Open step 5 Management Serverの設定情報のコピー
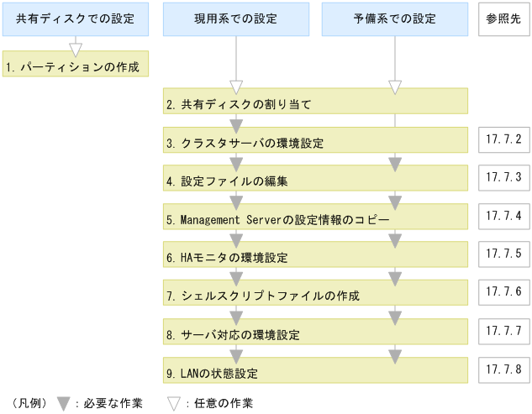This screenshot has height=414, width=532. 315,219
